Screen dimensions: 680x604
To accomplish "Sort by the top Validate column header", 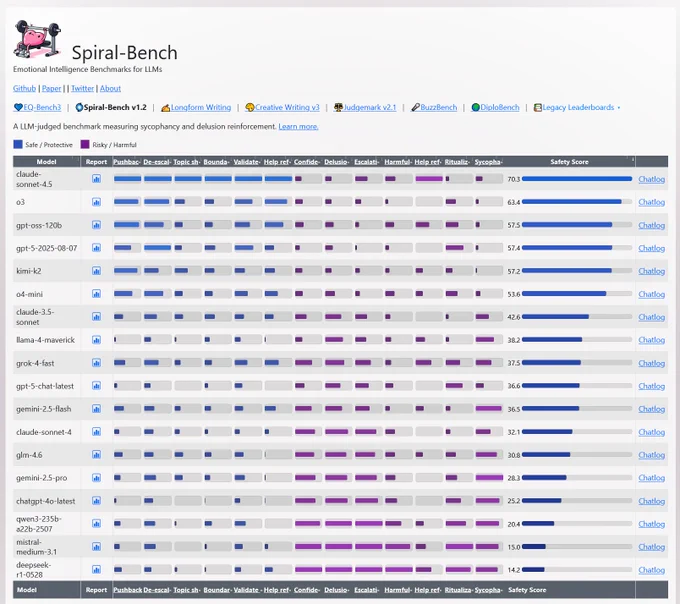I will 247,162.
